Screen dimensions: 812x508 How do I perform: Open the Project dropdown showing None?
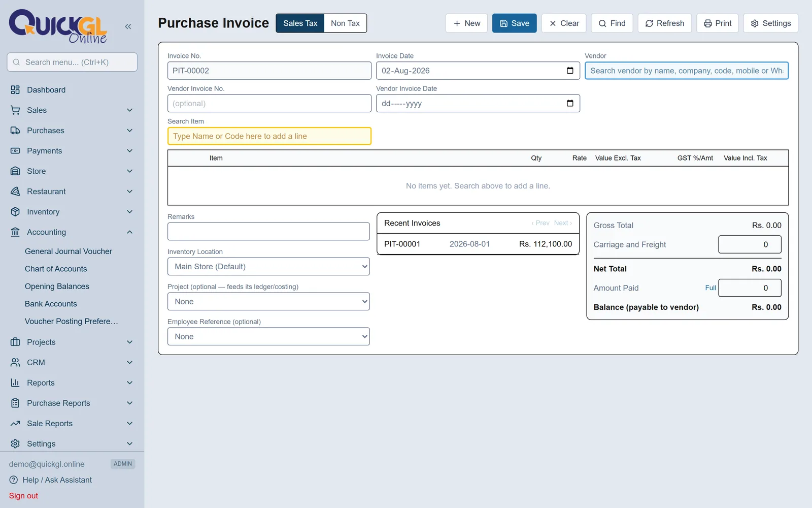click(x=268, y=302)
